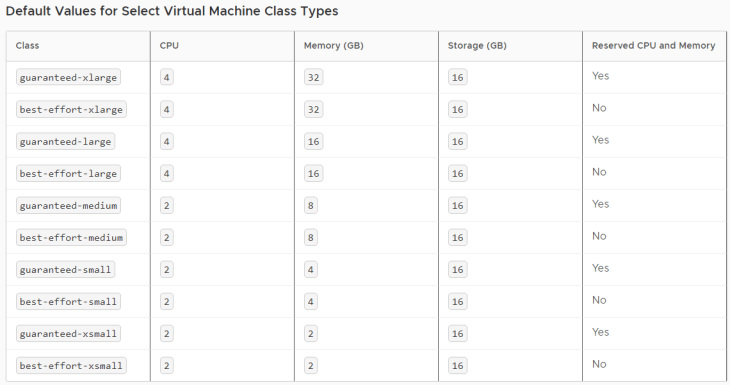Click the best-effort-large class tag
730x385 pixels.
pos(68,174)
